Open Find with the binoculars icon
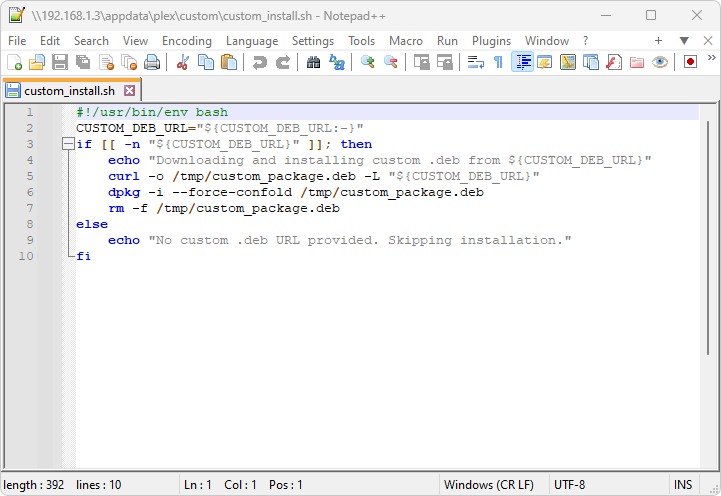The height and width of the screenshot is (496, 721). (313, 62)
